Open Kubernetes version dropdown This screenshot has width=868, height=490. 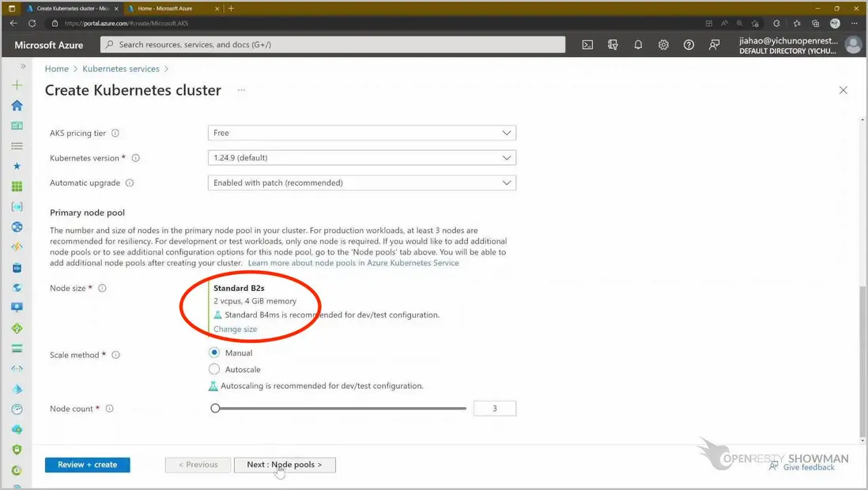pos(362,158)
